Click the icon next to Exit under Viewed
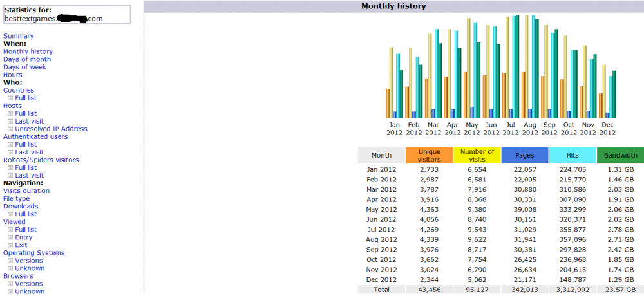This screenshot has height=296, width=644. click(10, 245)
